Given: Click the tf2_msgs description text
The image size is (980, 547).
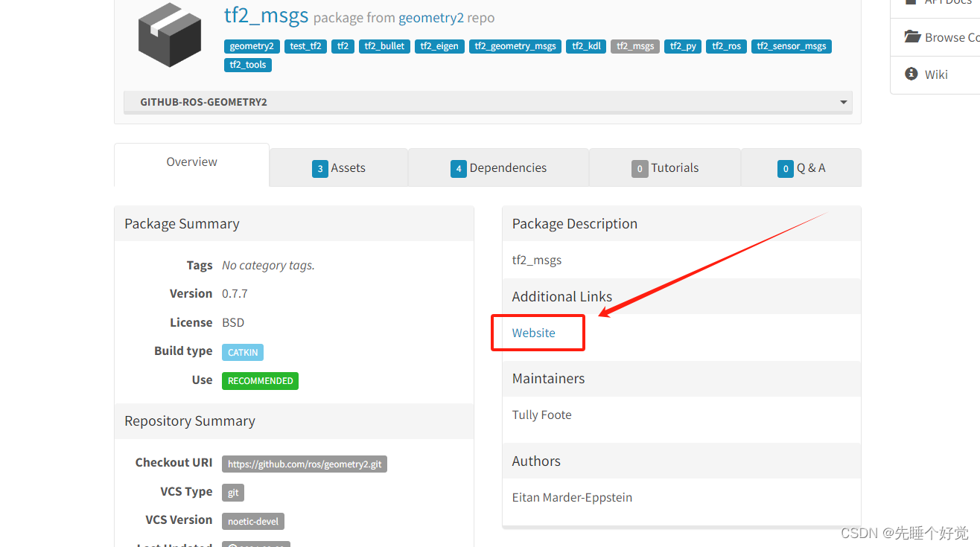Looking at the screenshot, I should 537,260.
